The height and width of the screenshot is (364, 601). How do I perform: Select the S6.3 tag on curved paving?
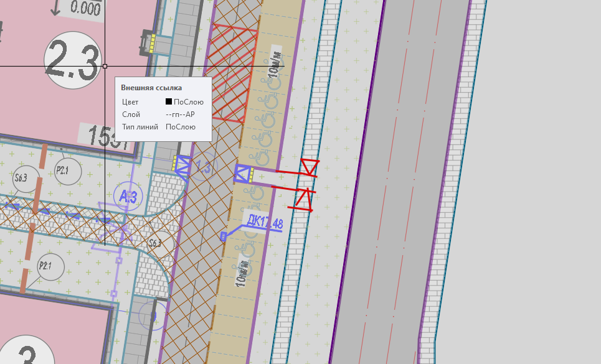[159, 243]
